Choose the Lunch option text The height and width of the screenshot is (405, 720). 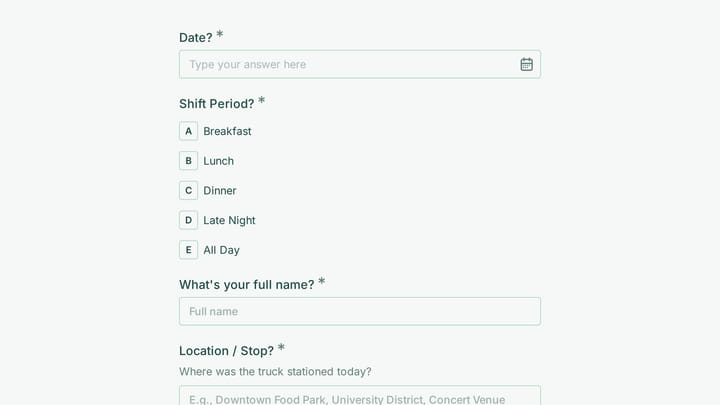(x=219, y=161)
